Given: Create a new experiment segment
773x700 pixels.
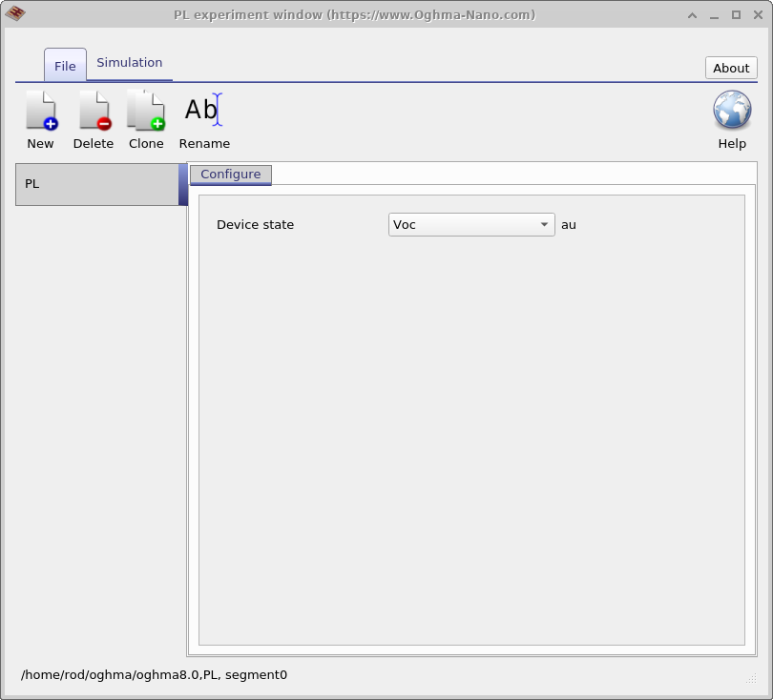Looking at the screenshot, I should click(x=40, y=114).
